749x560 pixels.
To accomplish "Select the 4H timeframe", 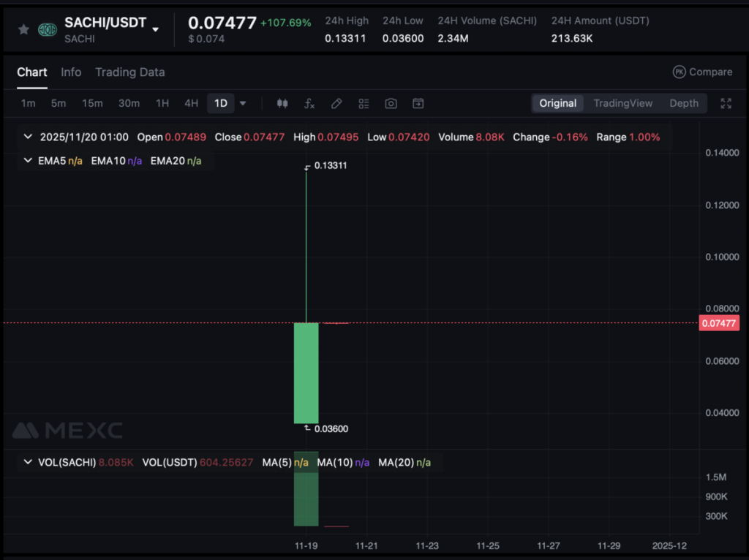I will point(191,104).
